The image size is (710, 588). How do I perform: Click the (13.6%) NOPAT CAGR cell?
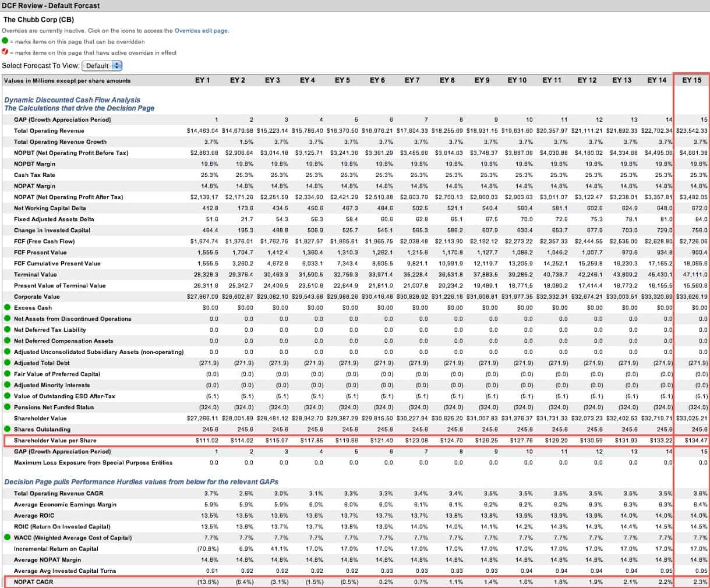pyautogui.click(x=208, y=582)
